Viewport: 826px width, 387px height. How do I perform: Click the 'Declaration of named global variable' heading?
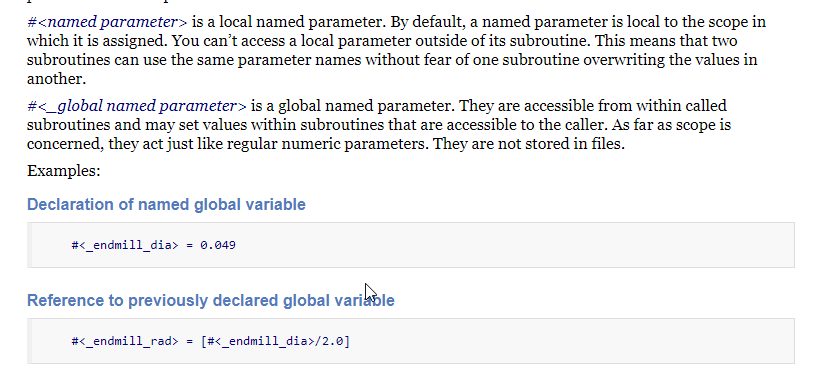click(166, 204)
